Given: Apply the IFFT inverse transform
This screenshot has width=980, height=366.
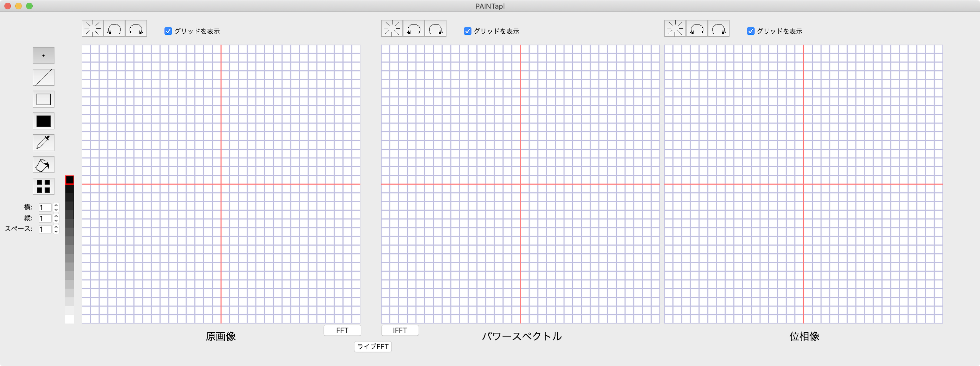Looking at the screenshot, I should pyautogui.click(x=400, y=330).
